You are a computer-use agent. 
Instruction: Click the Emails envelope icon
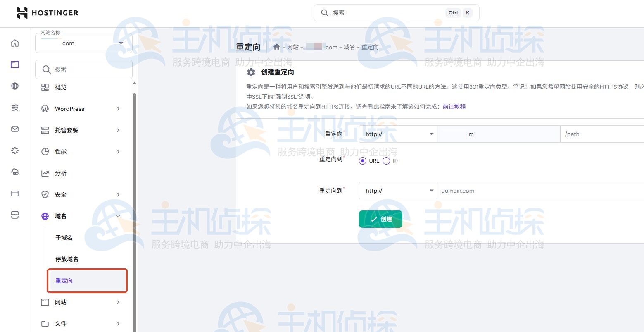tap(14, 129)
